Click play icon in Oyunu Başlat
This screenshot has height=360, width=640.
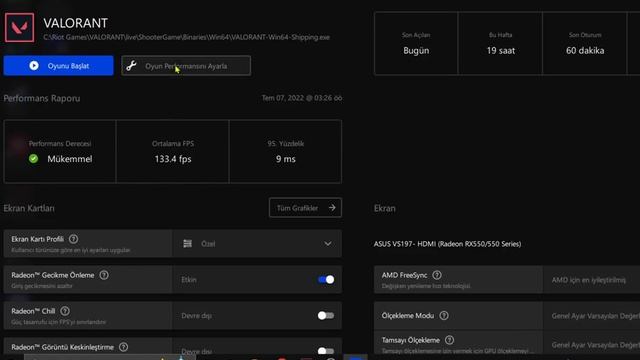34,66
